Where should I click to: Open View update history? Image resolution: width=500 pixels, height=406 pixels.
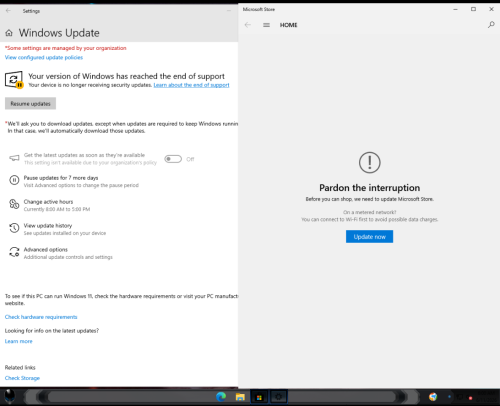click(x=57, y=229)
